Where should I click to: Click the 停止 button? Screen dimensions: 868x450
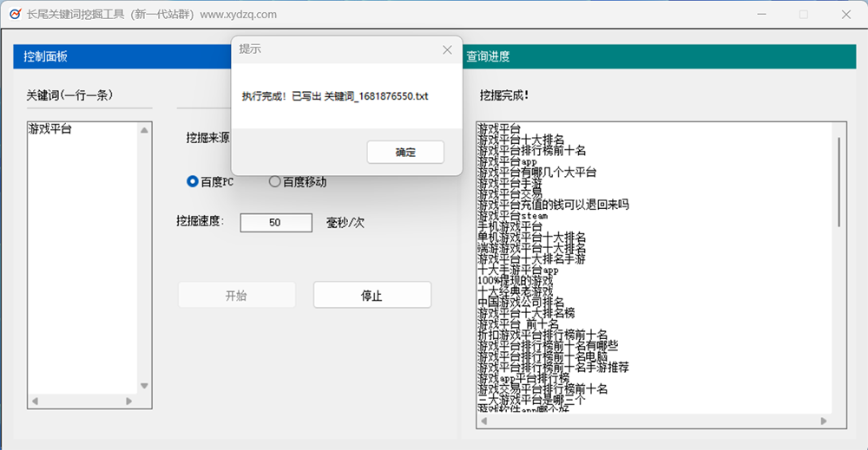(x=372, y=295)
